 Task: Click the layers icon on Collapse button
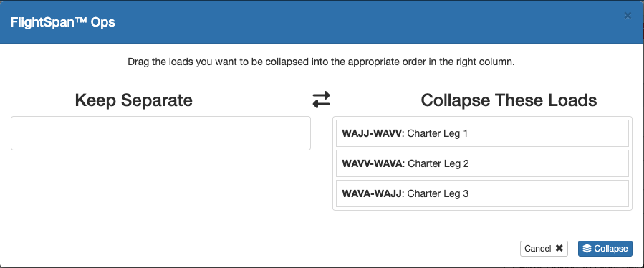tap(587, 248)
